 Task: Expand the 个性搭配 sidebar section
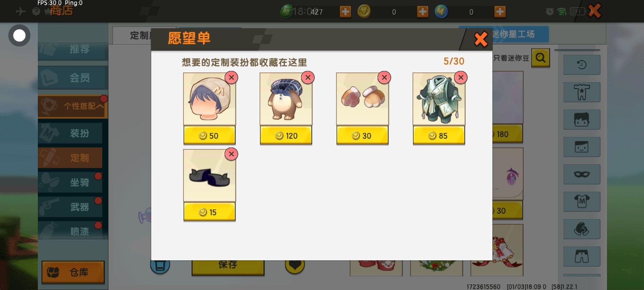[x=73, y=106]
